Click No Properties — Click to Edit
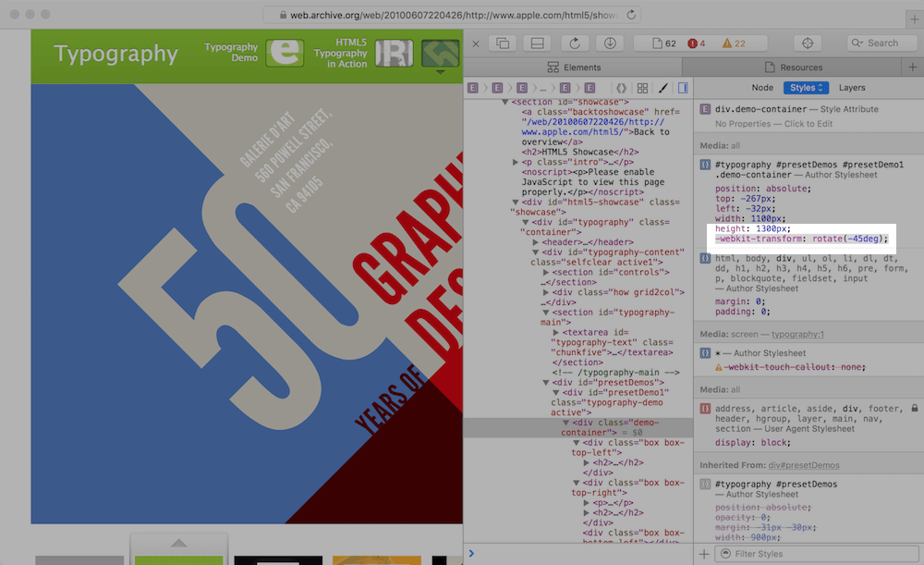The width and height of the screenshot is (924, 565). [774, 124]
